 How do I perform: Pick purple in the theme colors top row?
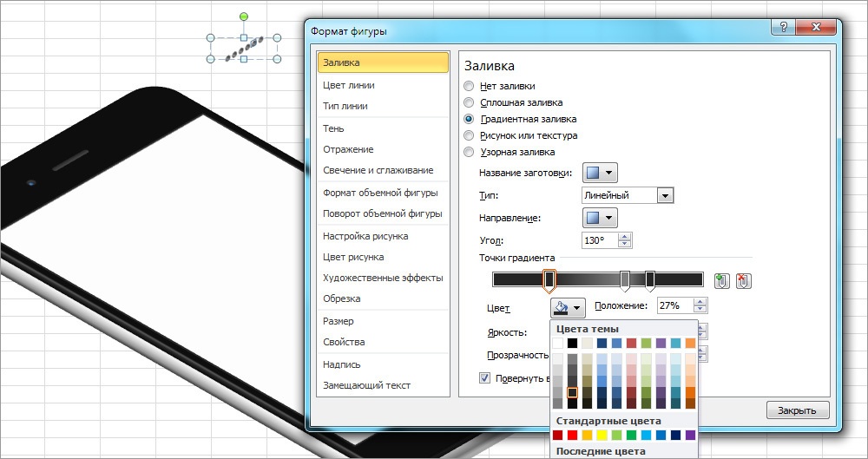tap(661, 343)
